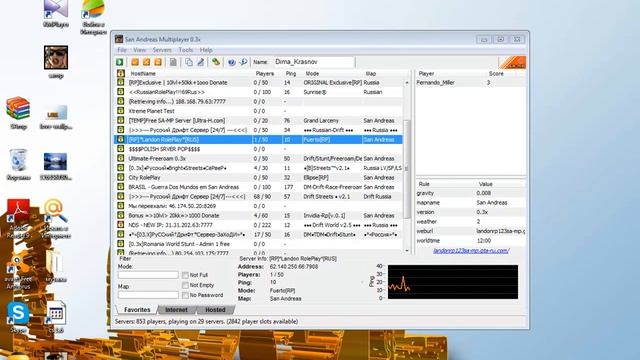Click the lock icon of the City RolePlay row
Image resolution: width=640 pixels, height=360 pixels.
(120, 178)
